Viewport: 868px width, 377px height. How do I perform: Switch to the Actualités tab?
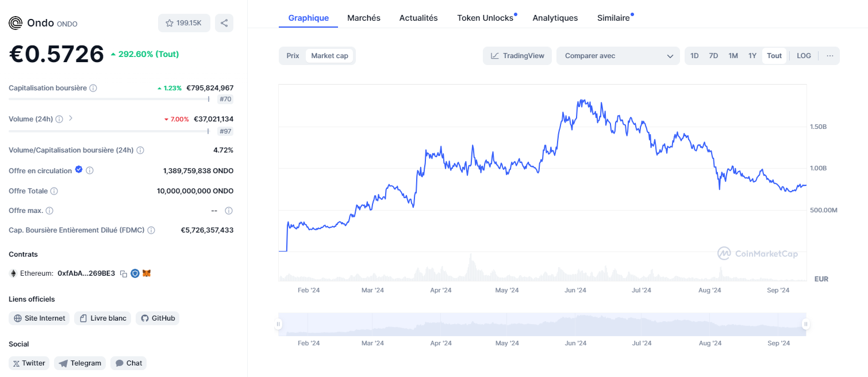[418, 18]
